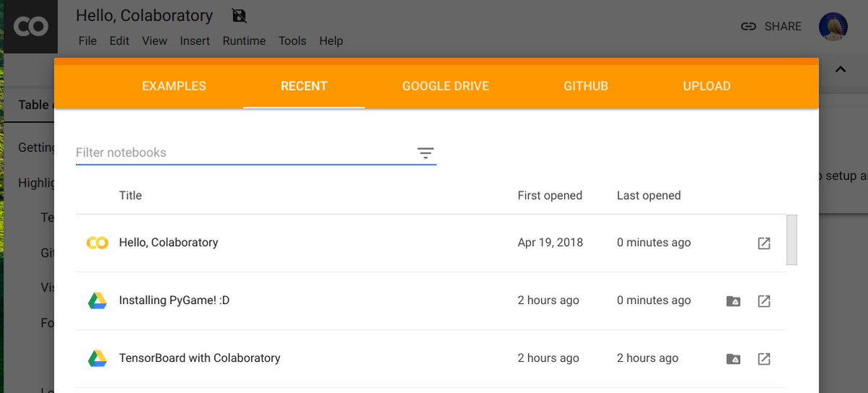Click the SHARE button
This screenshot has height=393, width=868.
click(771, 26)
